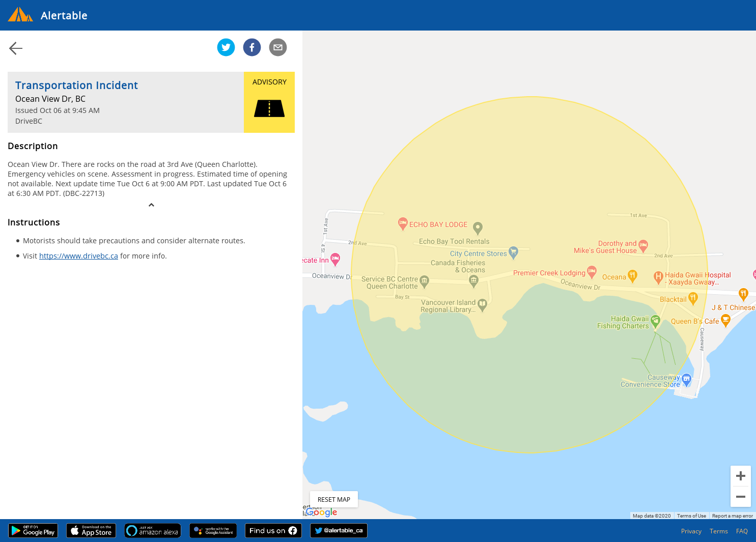Open the Google Assistant badge
Image resolution: width=756 pixels, height=542 pixels.
click(x=213, y=530)
